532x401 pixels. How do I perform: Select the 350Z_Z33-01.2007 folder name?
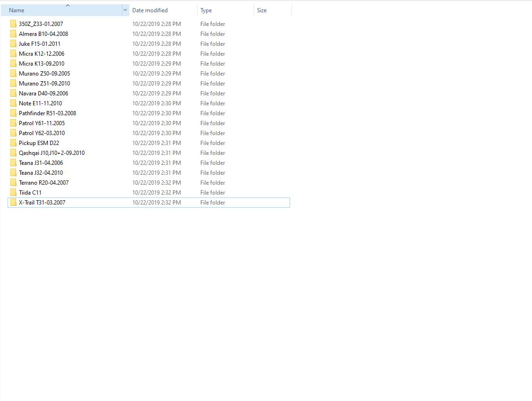point(41,24)
